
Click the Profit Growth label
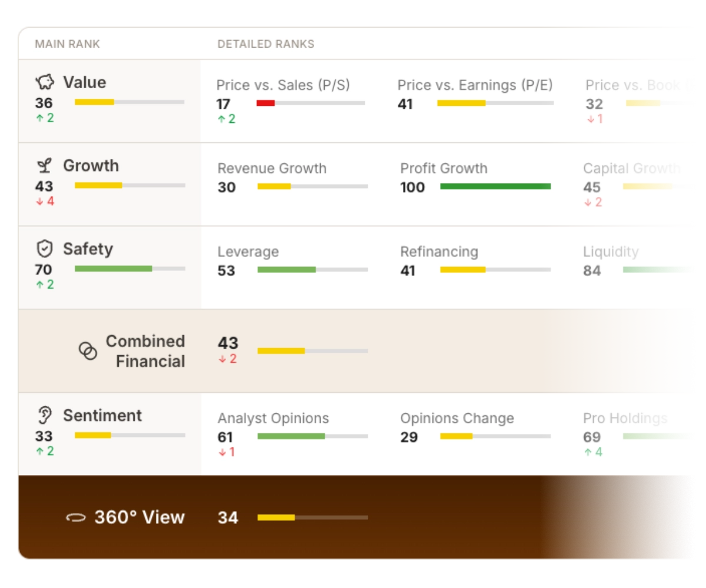444,169
